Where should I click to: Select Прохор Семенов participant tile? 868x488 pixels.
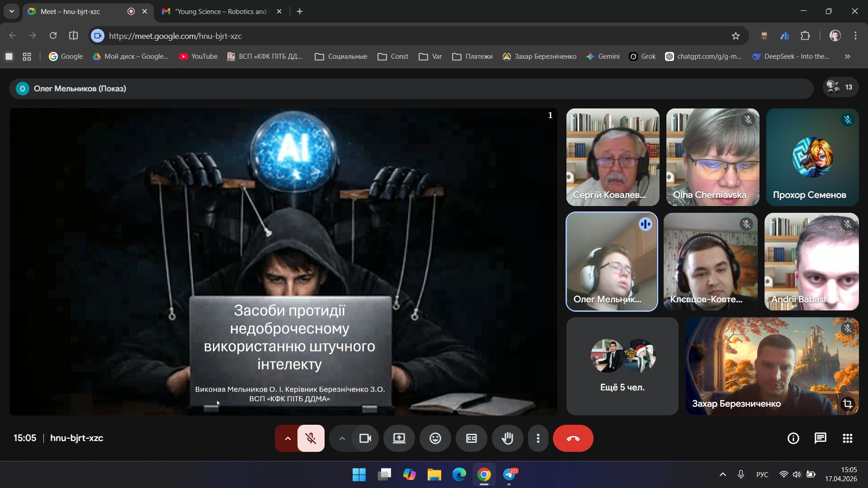[812, 157]
